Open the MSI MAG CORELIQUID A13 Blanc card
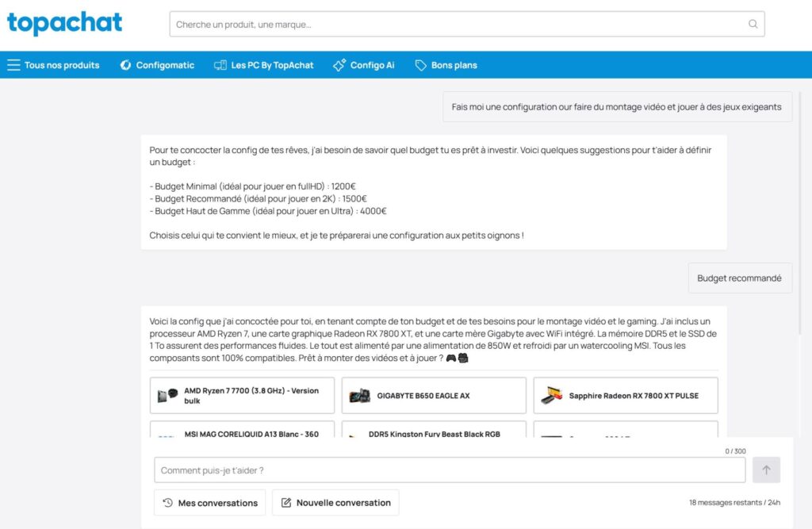This screenshot has height=529, width=812. pyautogui.click(x=241, y=434)
